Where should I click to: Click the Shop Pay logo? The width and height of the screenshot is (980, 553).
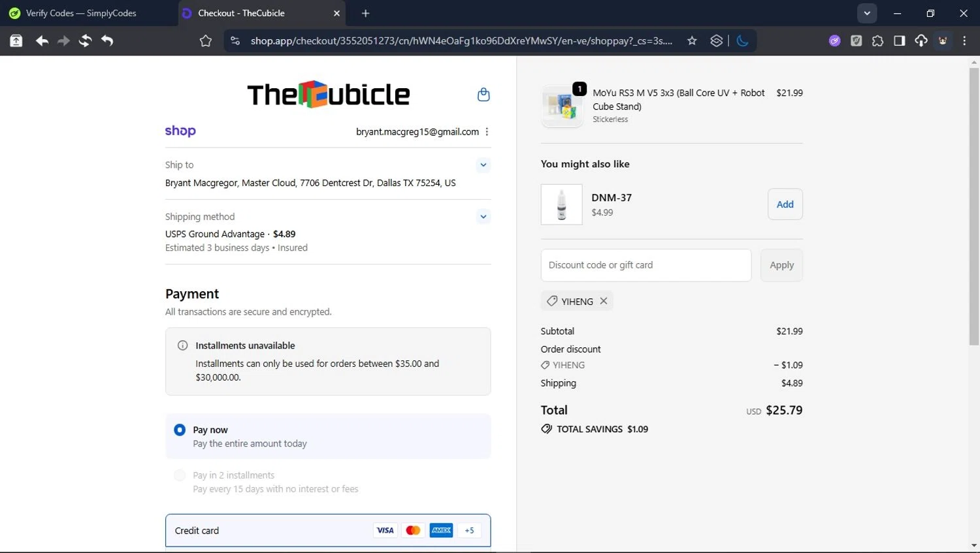point(180,131)
